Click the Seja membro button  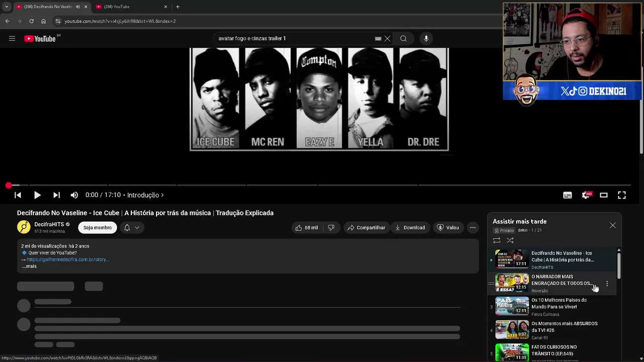(x=98, y=228)
